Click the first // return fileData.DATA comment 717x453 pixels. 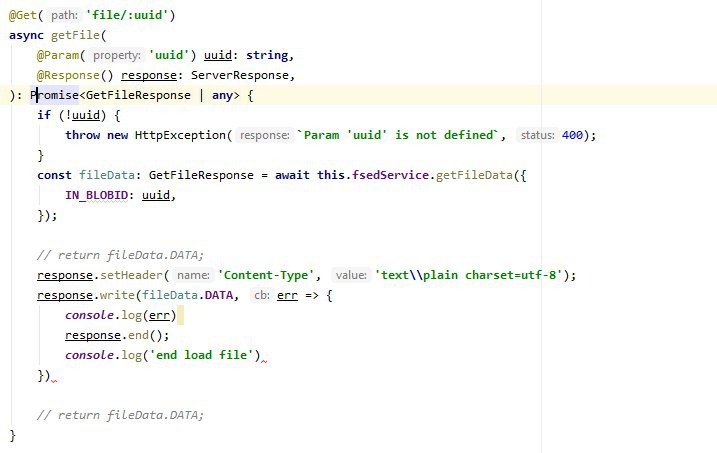pyautogui.click(x=120, y=255)
